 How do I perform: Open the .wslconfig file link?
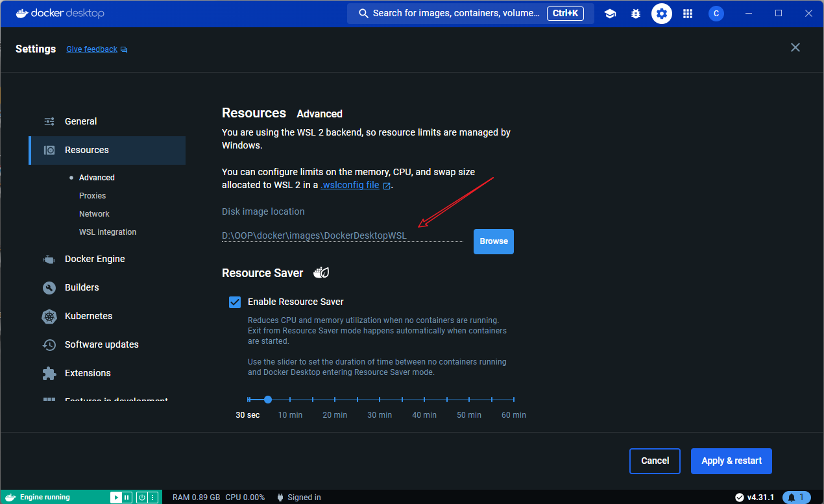click(x=350, y=185)
